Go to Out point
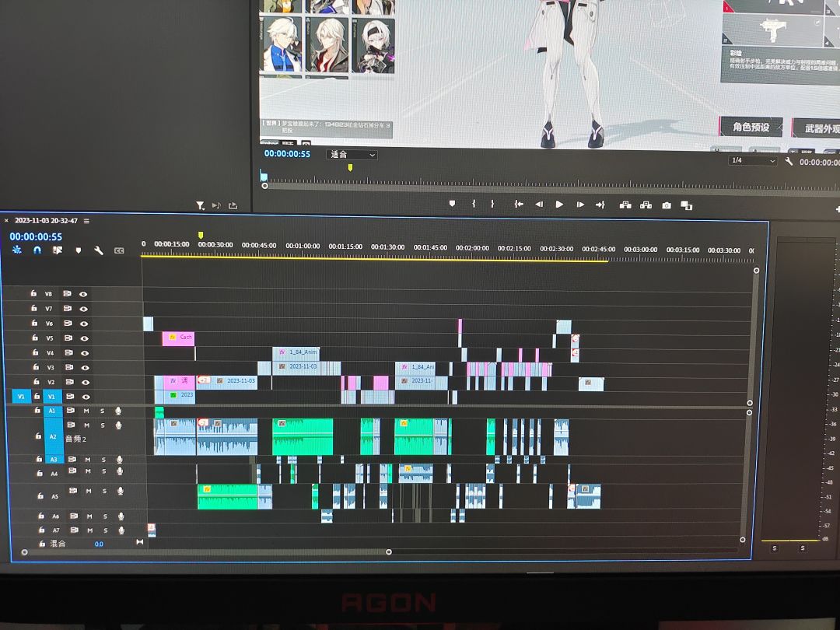Viewport: 840px width, 630px height. click(x=600, y=205)
